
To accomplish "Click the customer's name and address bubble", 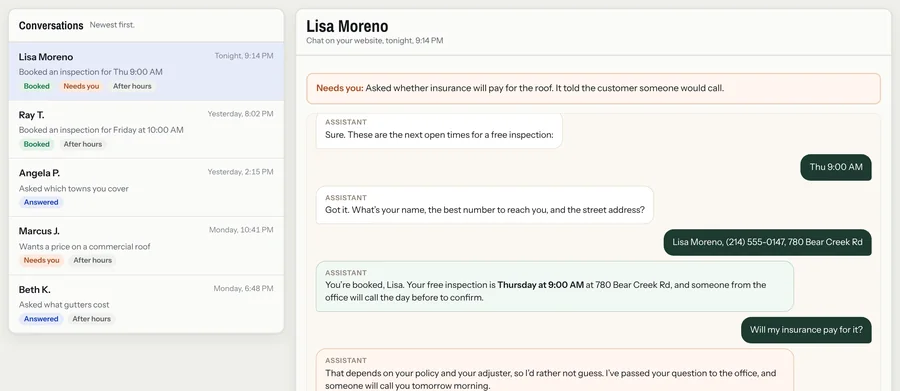I will (x=767, y=242).
